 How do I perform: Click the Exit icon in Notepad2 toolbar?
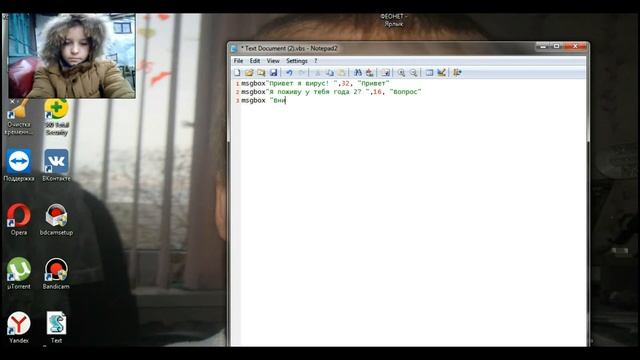[457, 73]
